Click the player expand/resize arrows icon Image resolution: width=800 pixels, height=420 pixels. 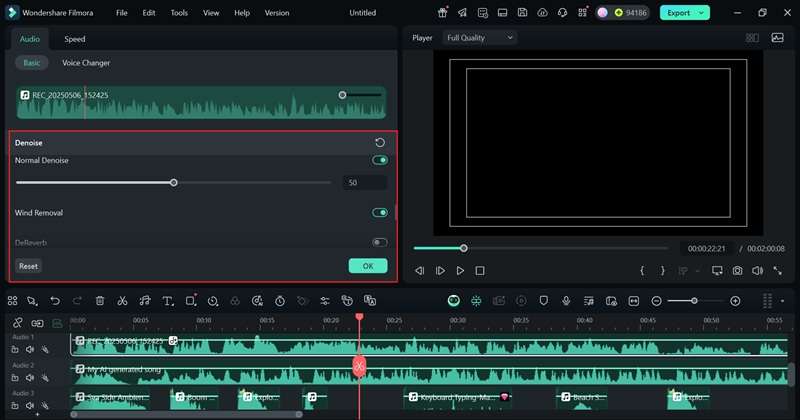[778, 270]
